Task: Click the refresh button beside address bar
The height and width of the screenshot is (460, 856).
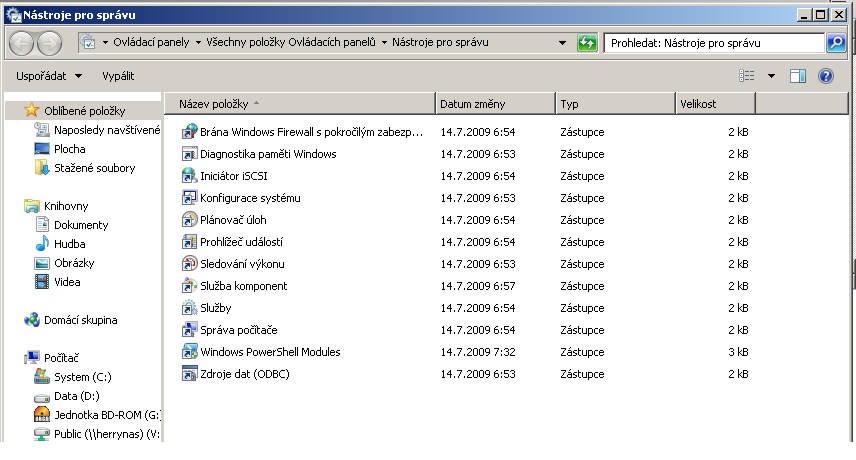Action: (x=588, y=44)
